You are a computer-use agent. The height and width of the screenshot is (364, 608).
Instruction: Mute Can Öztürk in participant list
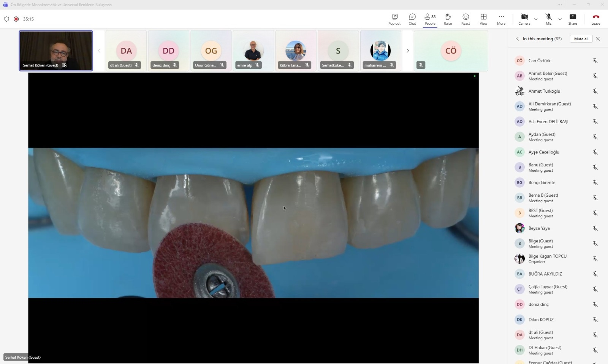click(595, 61)
